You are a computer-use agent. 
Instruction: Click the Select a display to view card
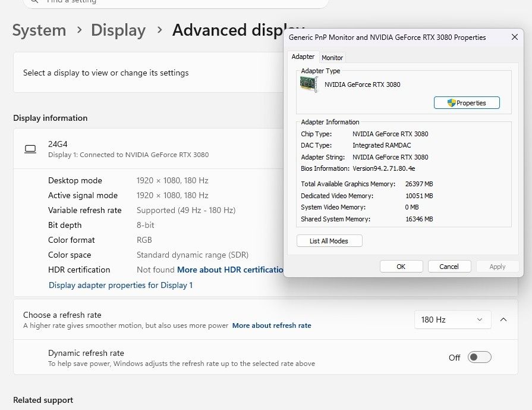[149, 73]
